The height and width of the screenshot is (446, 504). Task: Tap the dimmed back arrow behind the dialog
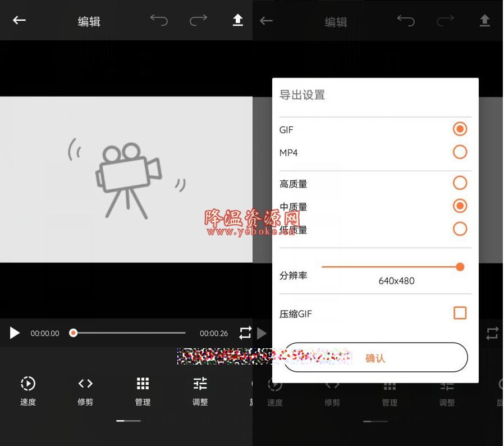pyautogui.click(x=266, y=21)
